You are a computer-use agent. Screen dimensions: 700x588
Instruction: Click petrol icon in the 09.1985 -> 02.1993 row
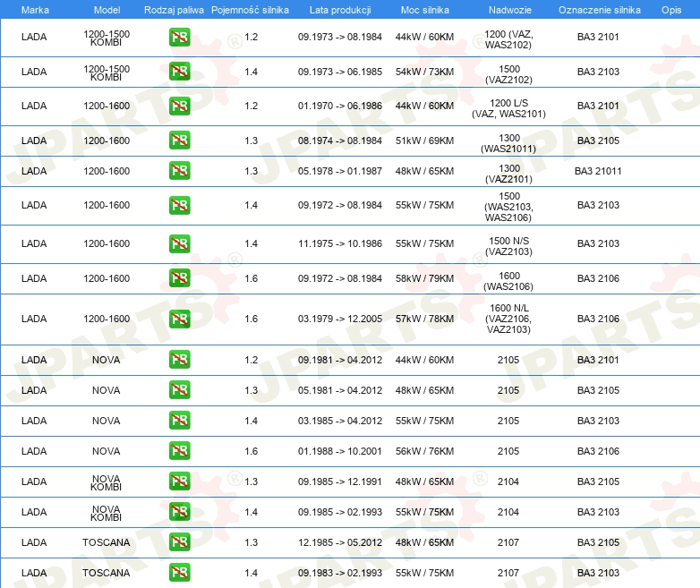(x=179, y=512)
